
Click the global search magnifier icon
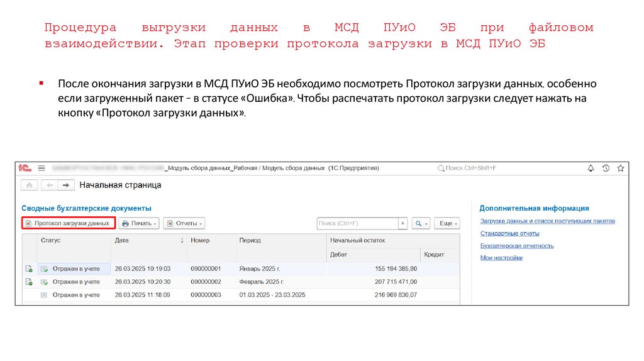(441, 169)
